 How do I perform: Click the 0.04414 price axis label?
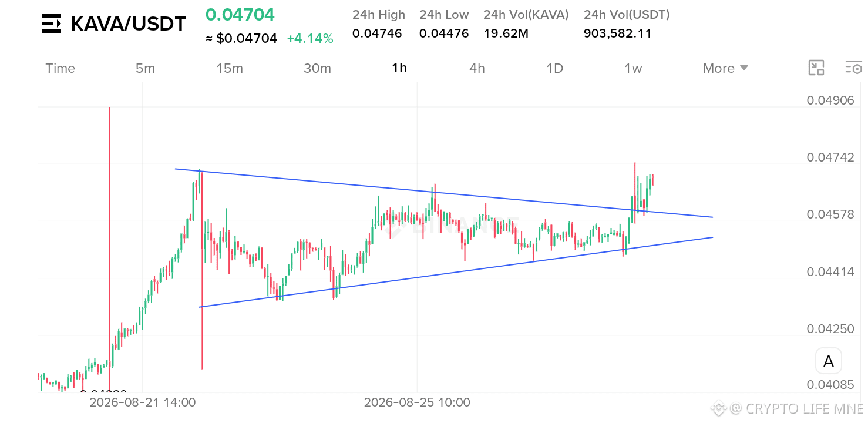tap(830, 271)
